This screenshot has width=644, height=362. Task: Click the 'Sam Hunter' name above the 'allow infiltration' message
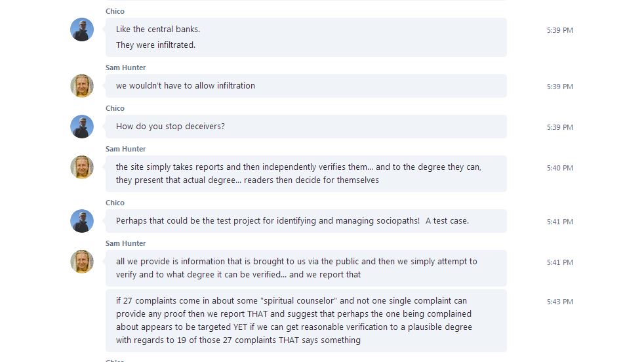[x=125, y=68]
